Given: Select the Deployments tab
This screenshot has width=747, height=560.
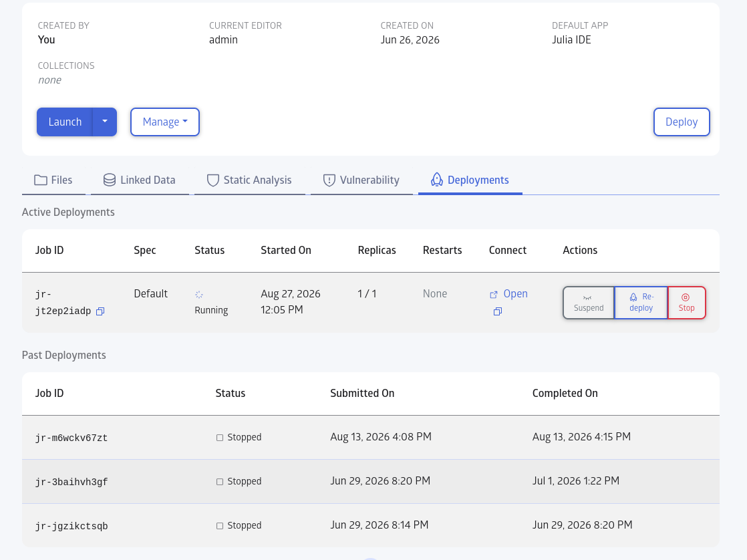Looking at the screenshot, I should tap(470, 180).
